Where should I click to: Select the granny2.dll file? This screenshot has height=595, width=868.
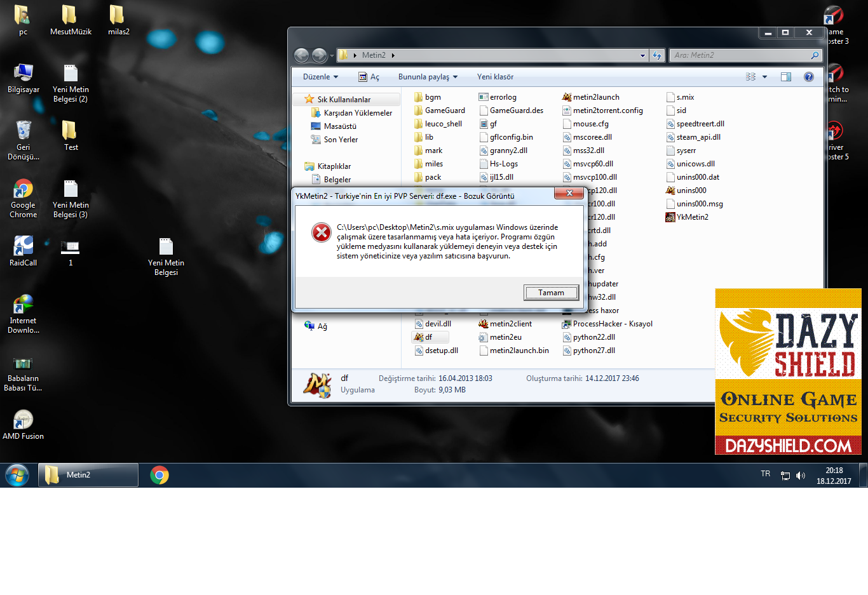503,150
